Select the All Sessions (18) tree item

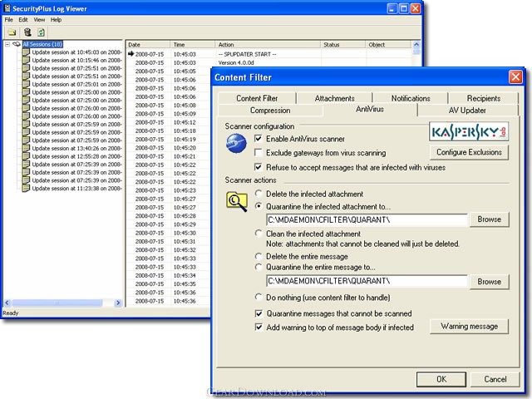(x=42, y=44)
